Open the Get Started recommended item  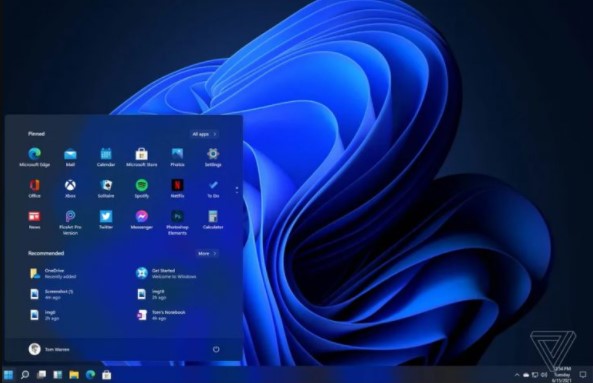[x=166, y=273]
